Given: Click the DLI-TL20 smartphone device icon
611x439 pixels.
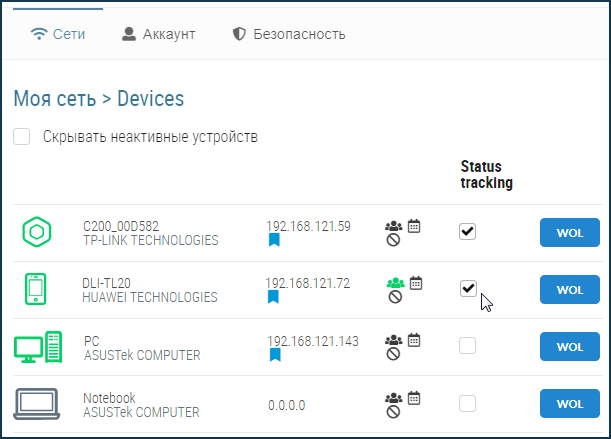Looking at the screenshot, I should point(37,289).
